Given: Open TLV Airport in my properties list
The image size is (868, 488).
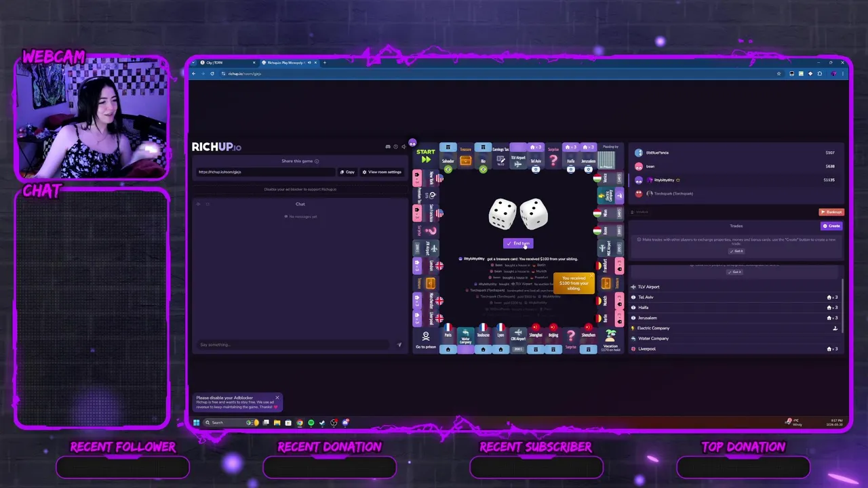Looking at the screenshot, I should pos(735,287).
